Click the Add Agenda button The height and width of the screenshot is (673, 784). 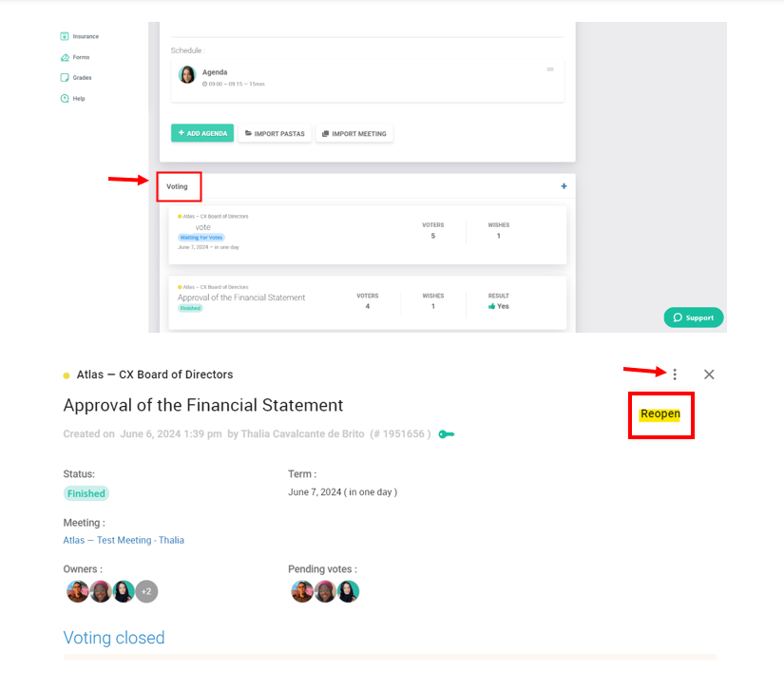pyautogui.click(x=202, y=134)
